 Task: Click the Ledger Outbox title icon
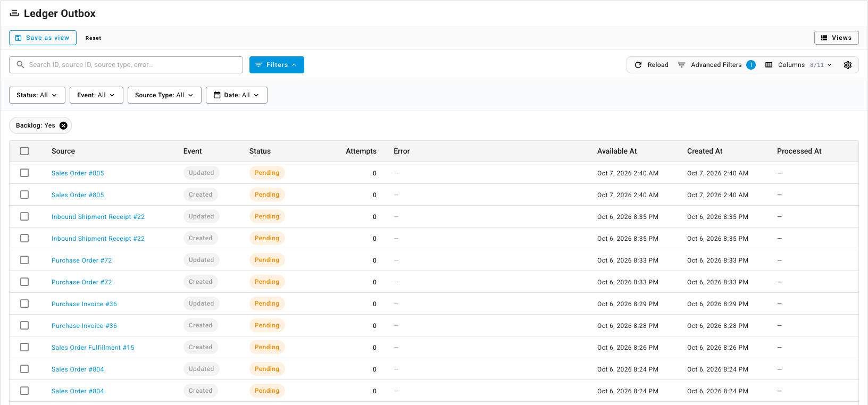[14, 13]
